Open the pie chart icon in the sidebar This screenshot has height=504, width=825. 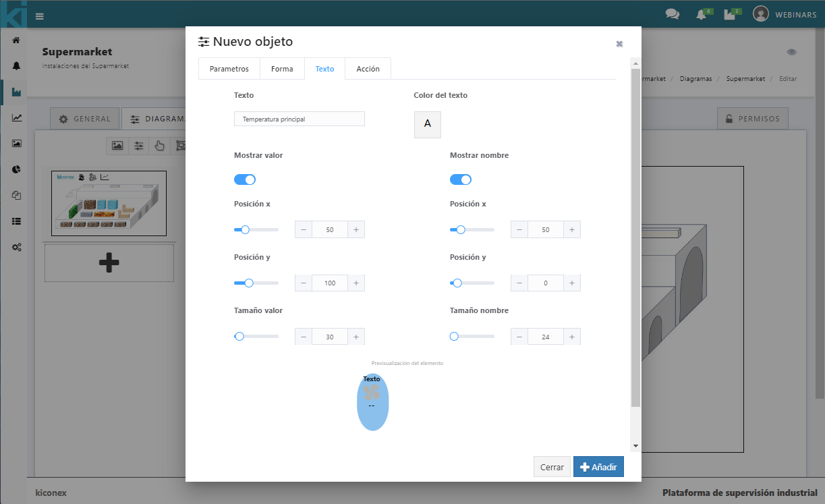16,169
